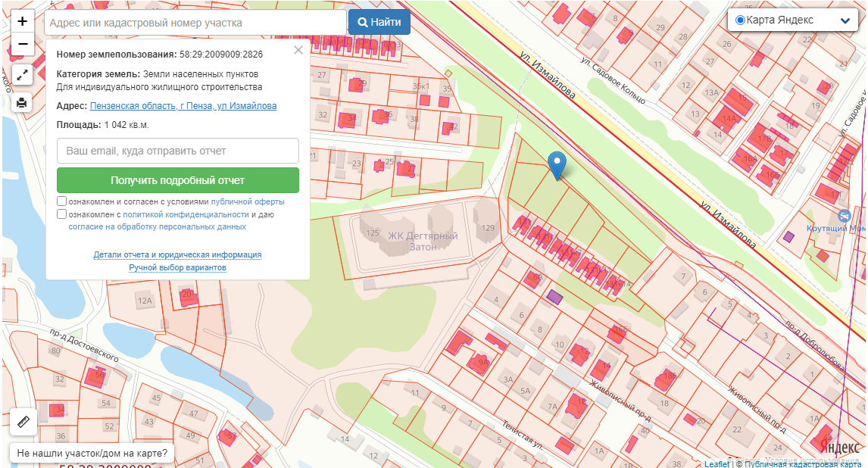Click the Найти search button
The height and width of the screenshot is (468, 868).
[x=379, y=22]
